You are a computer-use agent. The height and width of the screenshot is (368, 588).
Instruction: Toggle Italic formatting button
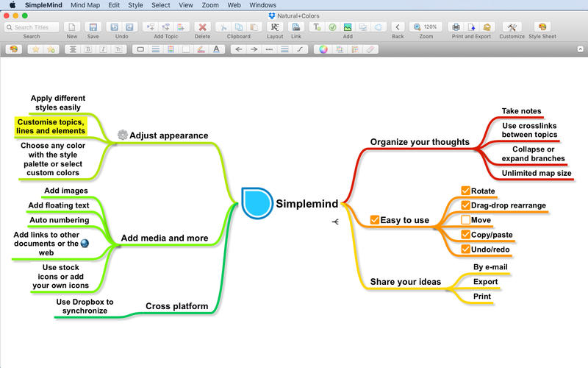tap(103, 49)
